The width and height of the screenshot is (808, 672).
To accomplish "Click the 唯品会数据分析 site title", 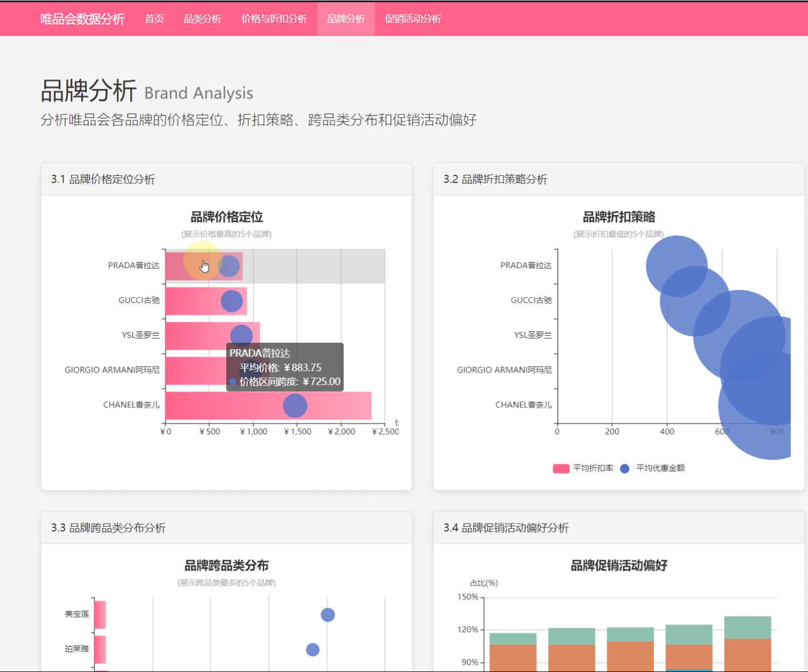I will coord(81,18).
